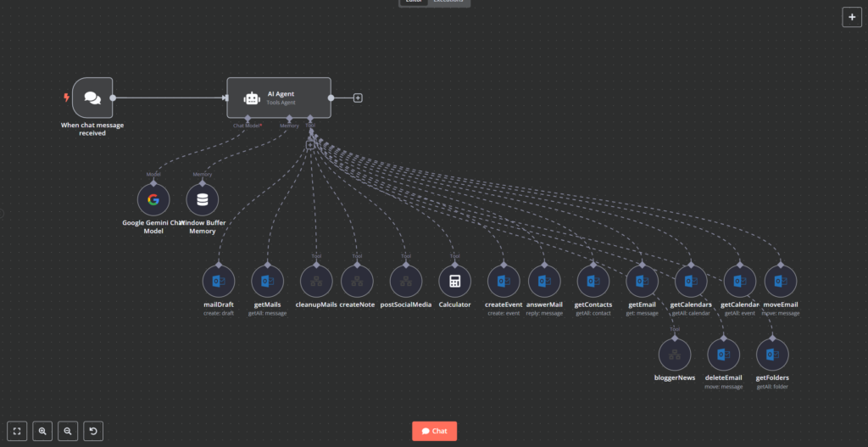
Task: Select the getFolders Outlook node
Action: point(772,354)
